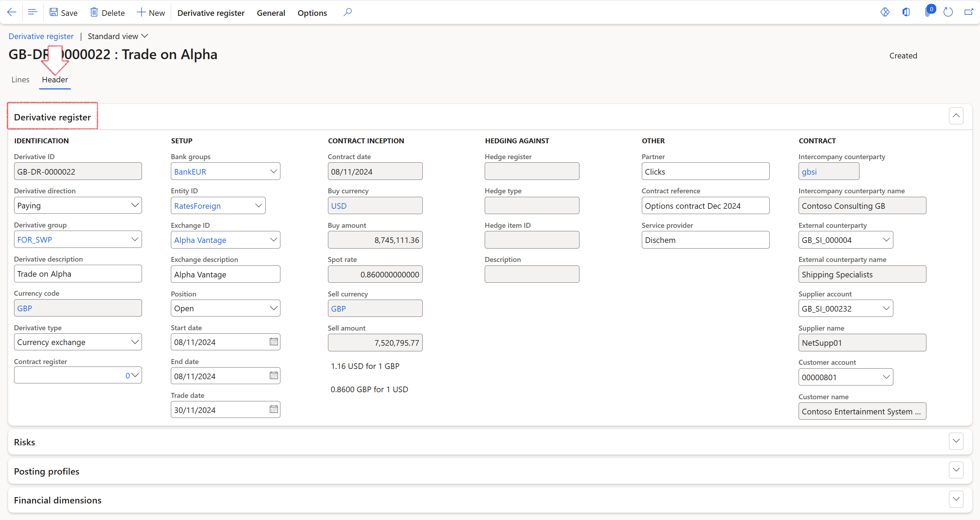Viewport: 980px width, 520px height.
Task: Expand the Posting profiles section
Action: [x=956, y=470]
